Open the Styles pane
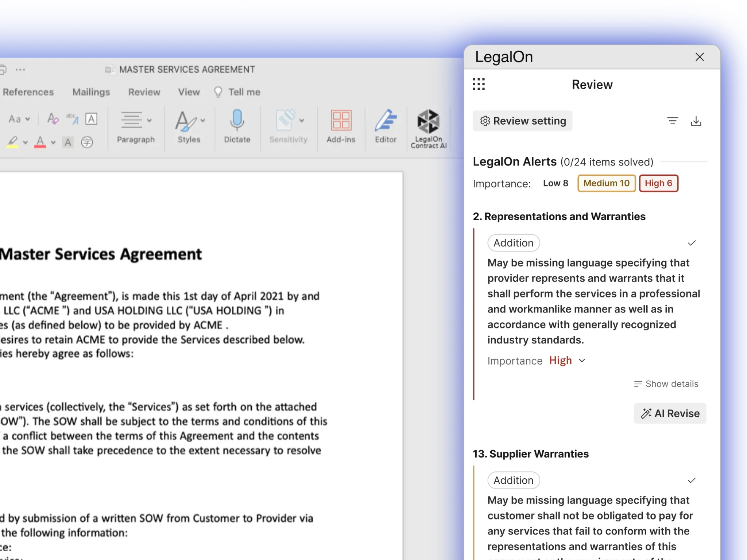This screenshot has height=560, width=747. click(189, 126)
